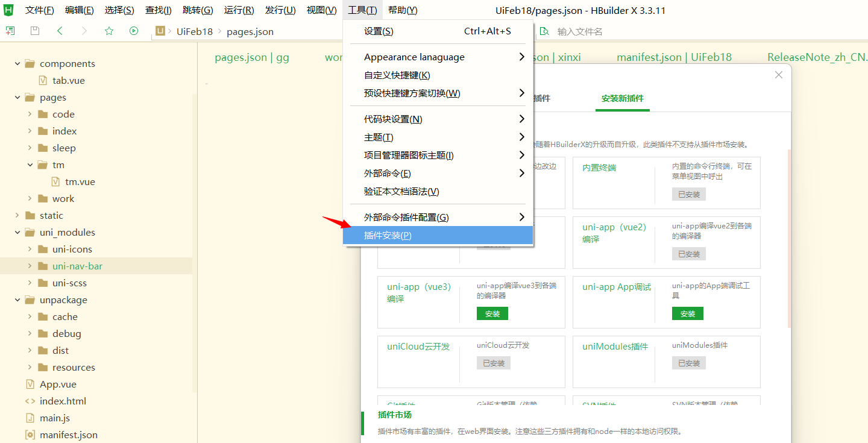The width and height of the screenshot is (868, 443).
Task: Click the tm.vue file icon
Action: (55, 181)
